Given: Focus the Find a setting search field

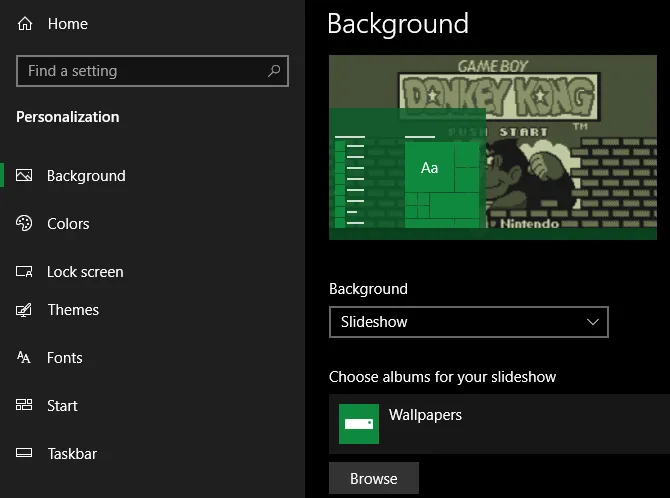Looking at the screenshot, I should [140, 71].
